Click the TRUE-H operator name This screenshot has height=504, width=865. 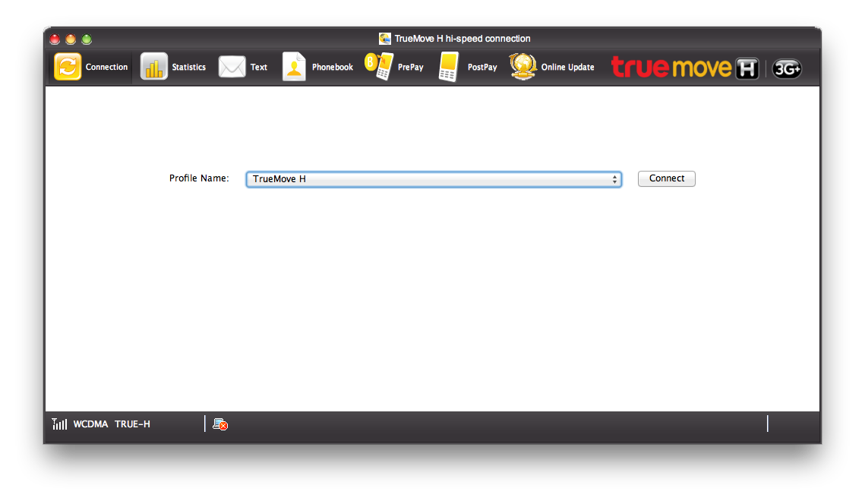pyautogui.click(x=132, y=424)
